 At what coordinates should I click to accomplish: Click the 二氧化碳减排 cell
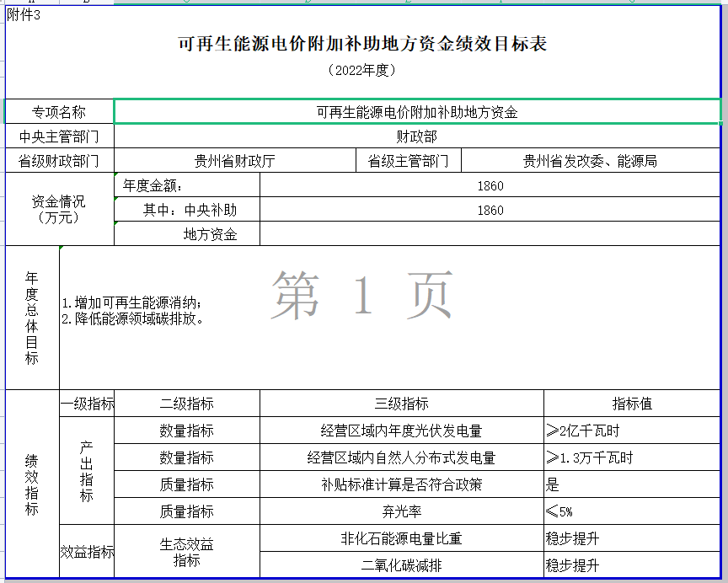(x=401, y=565)
